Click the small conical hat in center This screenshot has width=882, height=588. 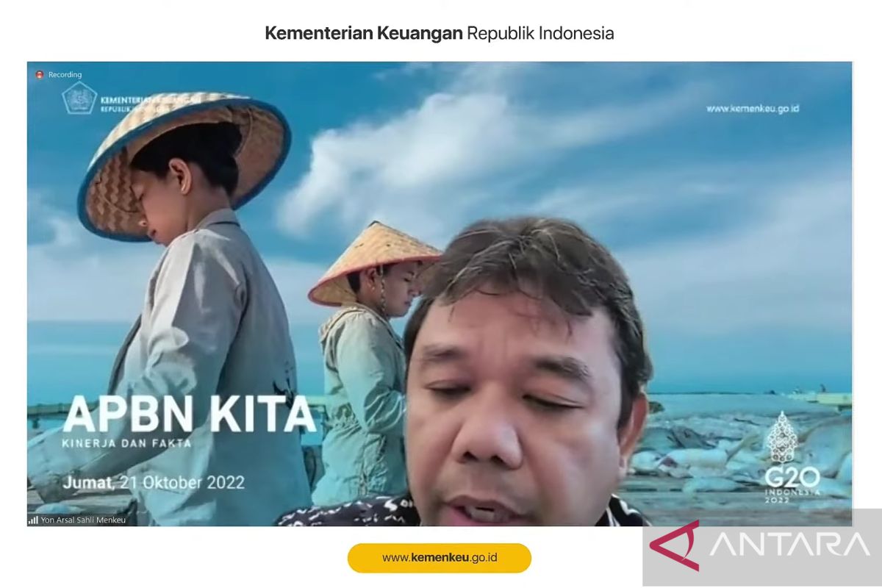[373, 262]
